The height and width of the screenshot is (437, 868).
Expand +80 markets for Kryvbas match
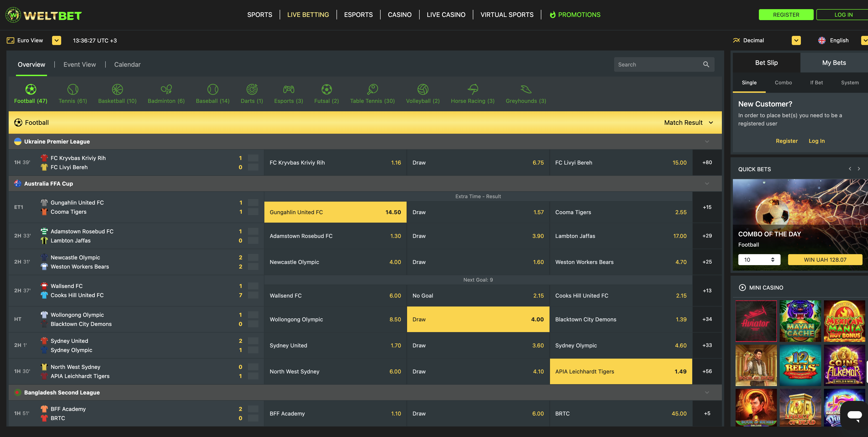tap(707, 162)
